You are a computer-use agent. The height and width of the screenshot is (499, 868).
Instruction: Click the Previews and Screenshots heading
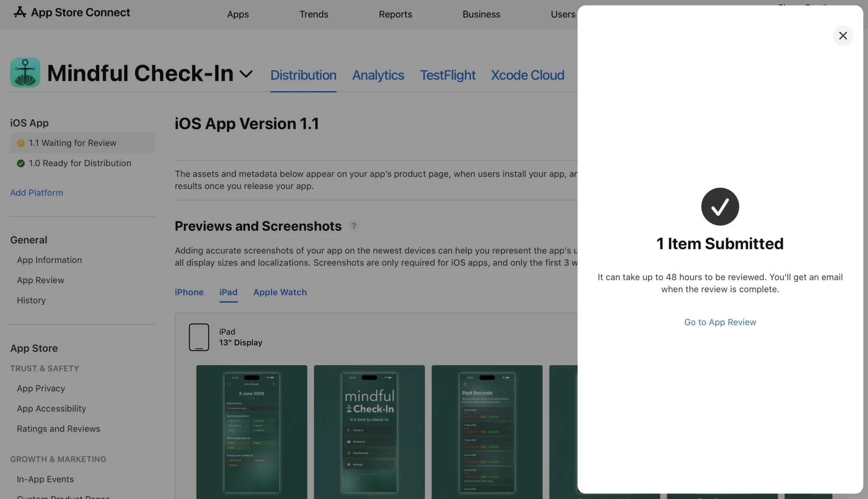[x=258, y=226]
